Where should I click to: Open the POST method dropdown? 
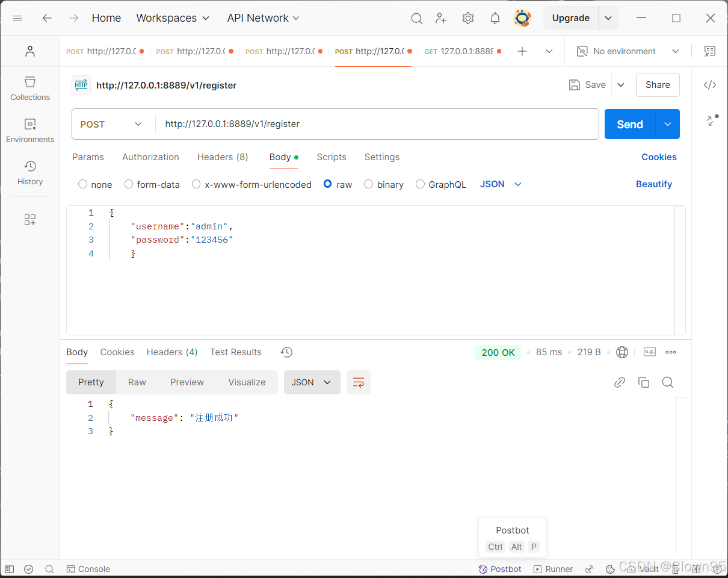click(111, 124)
